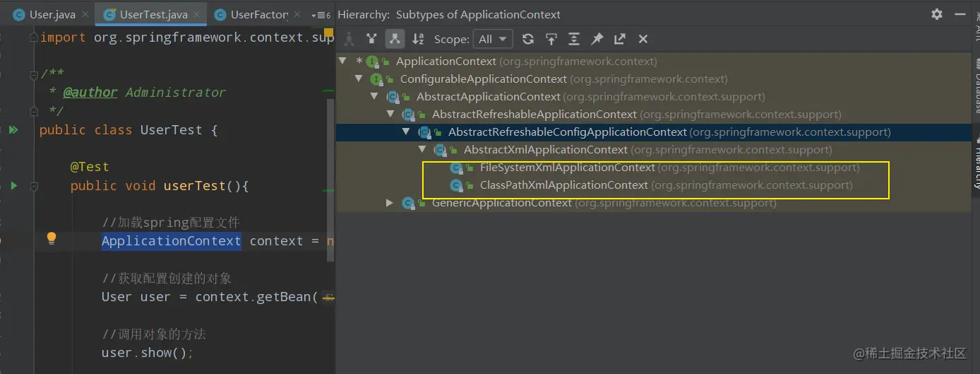980x374 pixels.
Task: Select AbstractApplicationContext tree row
Action: click(654, 97)
